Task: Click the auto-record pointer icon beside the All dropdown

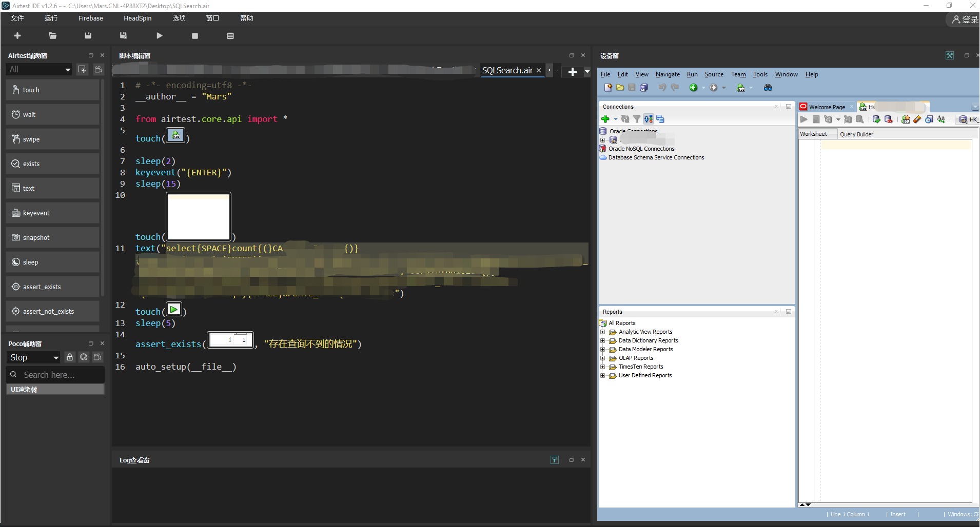Action: [82, 69]
